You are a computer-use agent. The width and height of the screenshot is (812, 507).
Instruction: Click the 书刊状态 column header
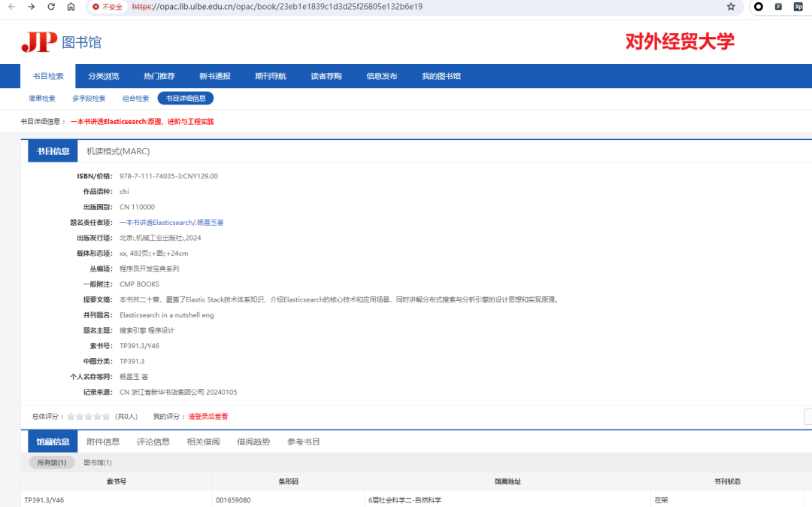(727, 481)
